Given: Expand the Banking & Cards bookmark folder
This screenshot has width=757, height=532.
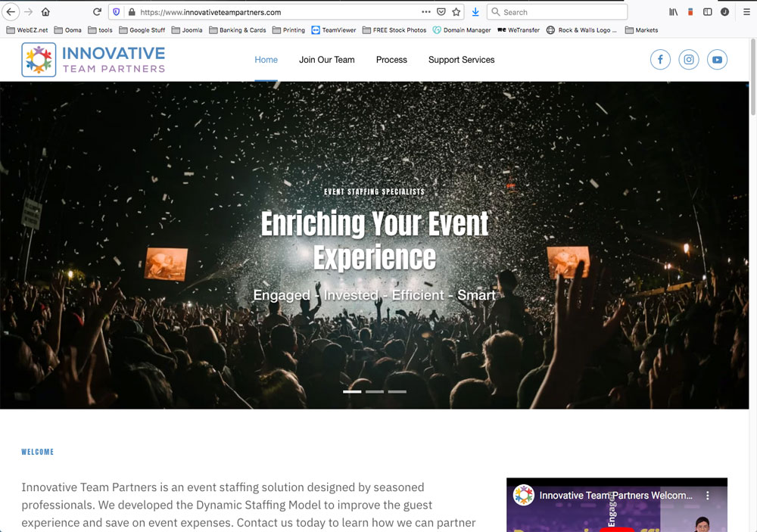Looking at the screenshot, I should pos(237,30).
